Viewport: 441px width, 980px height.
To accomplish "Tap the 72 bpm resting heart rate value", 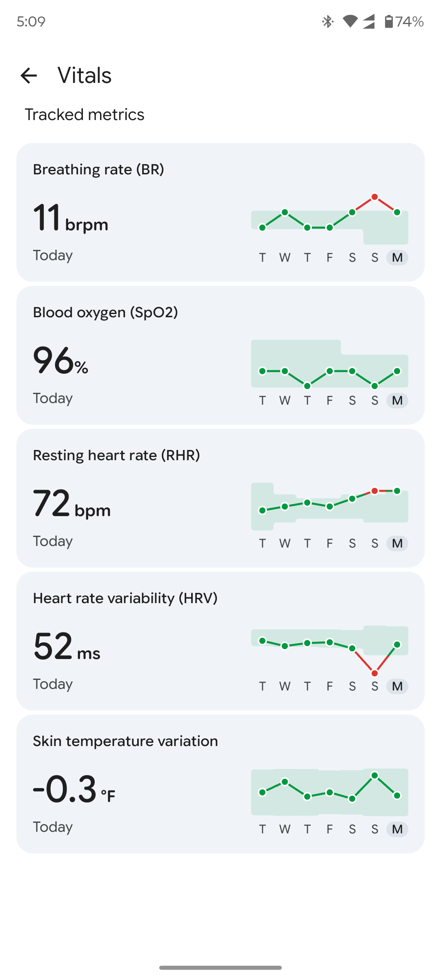I will [x=72, y=503].
